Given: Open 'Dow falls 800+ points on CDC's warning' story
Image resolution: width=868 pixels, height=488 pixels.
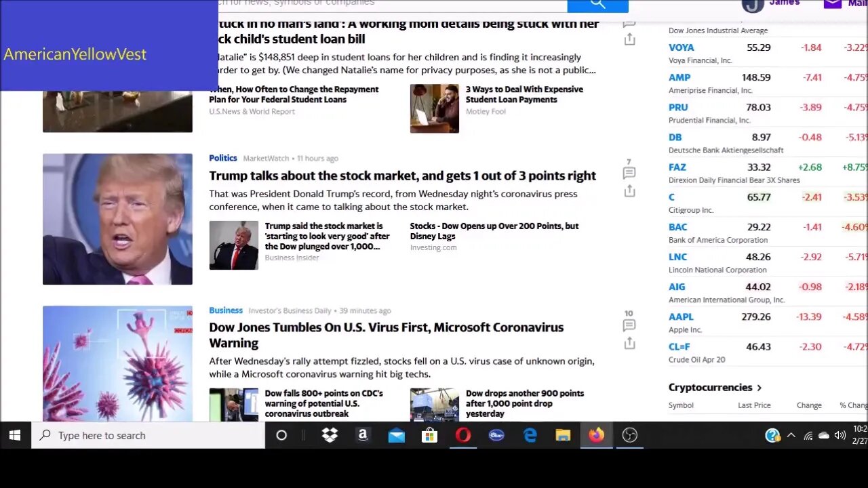Looking at the screenshot, I should [x=323, y=403].
